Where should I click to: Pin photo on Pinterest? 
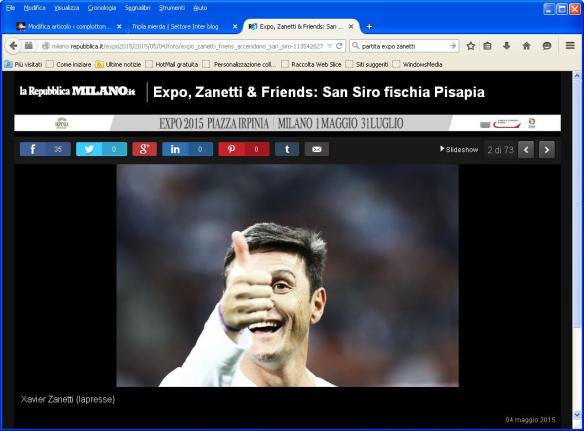click(x=244, y=149)
